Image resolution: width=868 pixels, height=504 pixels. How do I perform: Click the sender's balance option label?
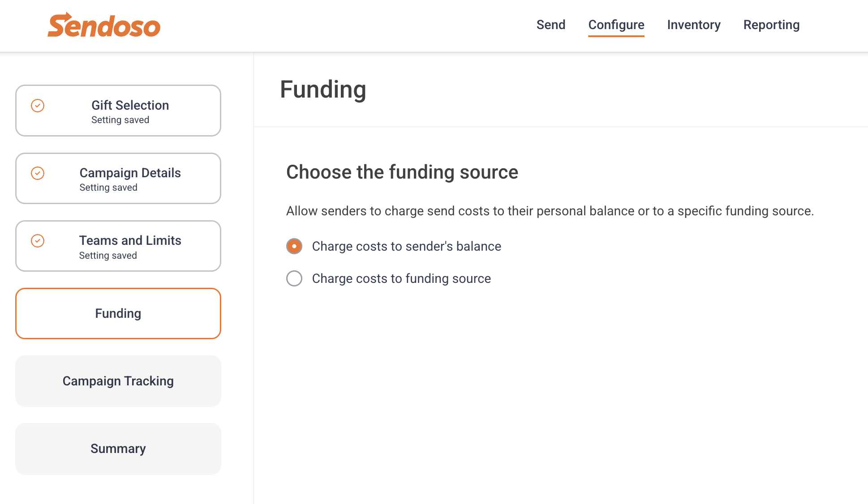click(406, 246)
